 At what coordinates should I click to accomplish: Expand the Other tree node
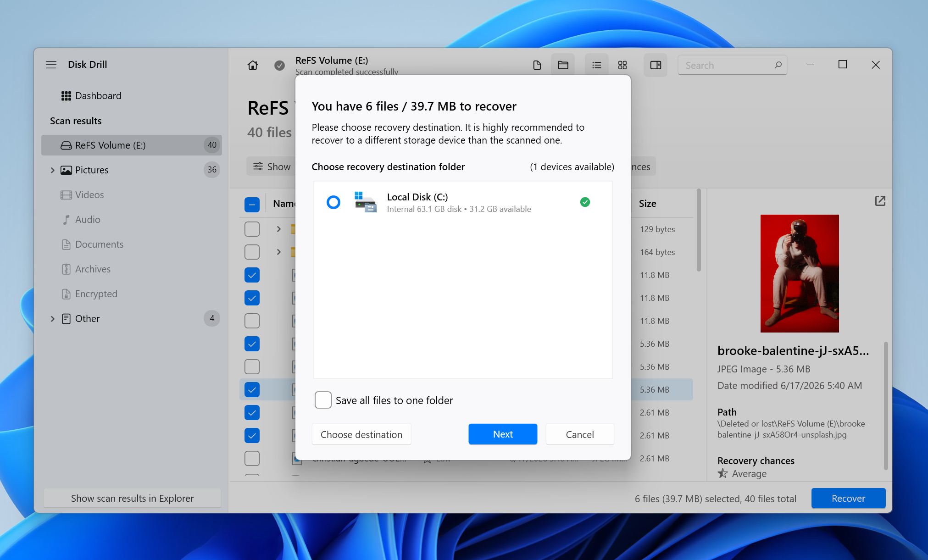52,319
